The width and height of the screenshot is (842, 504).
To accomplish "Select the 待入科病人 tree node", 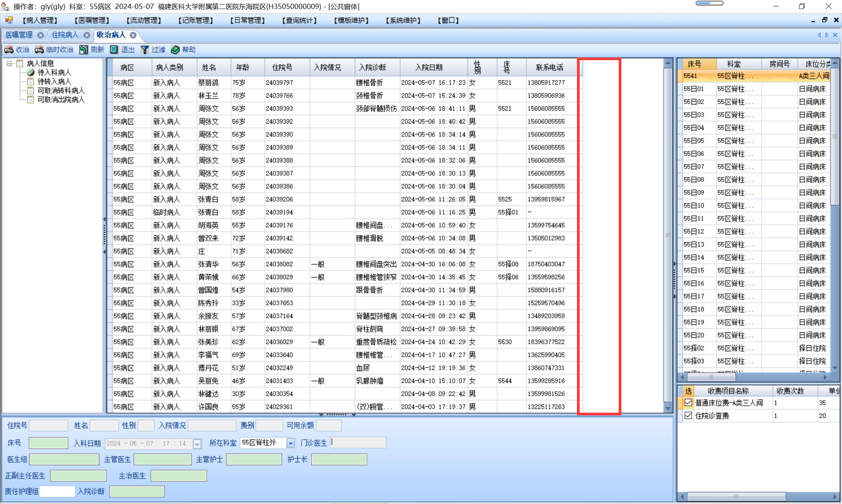I will click(x=54, y=73).
